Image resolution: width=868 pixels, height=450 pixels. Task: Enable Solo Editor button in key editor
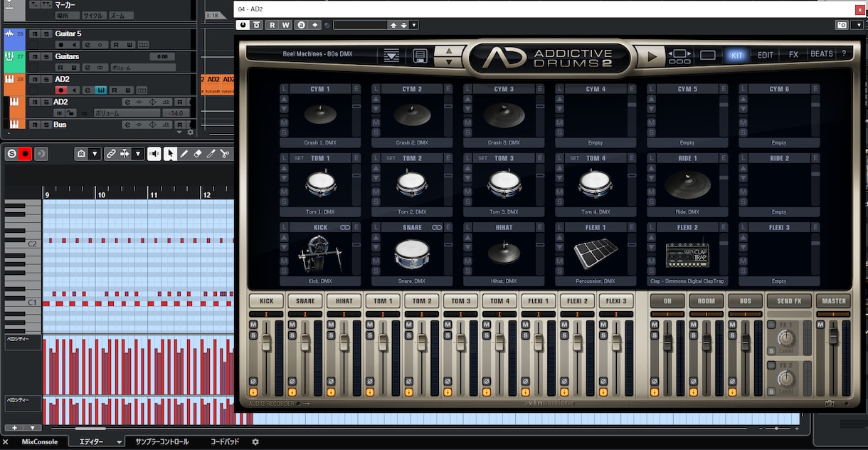click(11, 154)
